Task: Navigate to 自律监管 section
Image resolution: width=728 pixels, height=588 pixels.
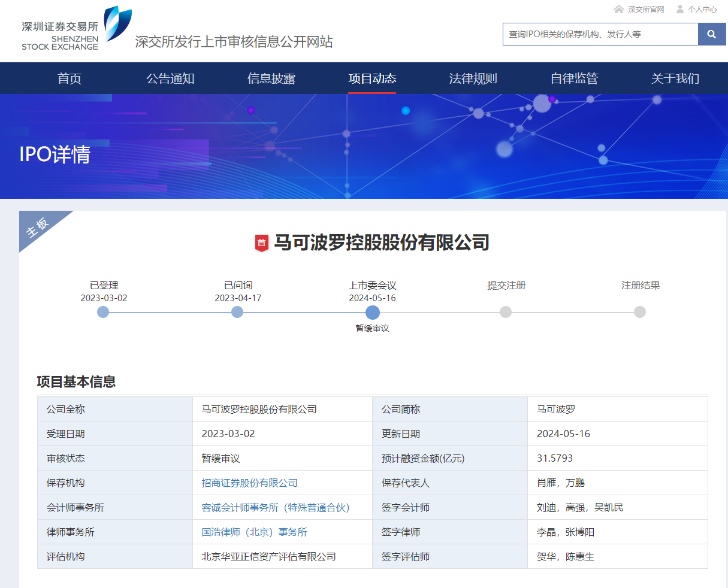Action: [574, 78]
